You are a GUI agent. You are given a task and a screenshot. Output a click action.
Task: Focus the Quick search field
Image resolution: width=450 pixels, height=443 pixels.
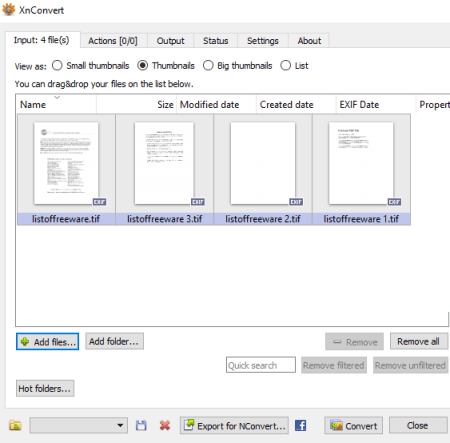[x=261, y=365]
